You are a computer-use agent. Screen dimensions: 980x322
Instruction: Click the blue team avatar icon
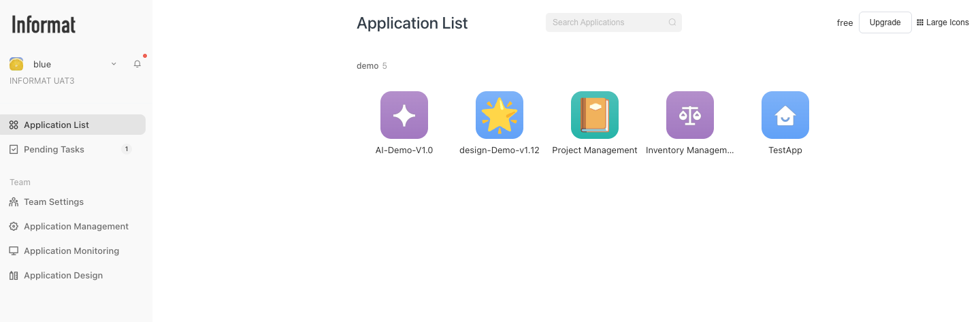click(x=16, y=64)
